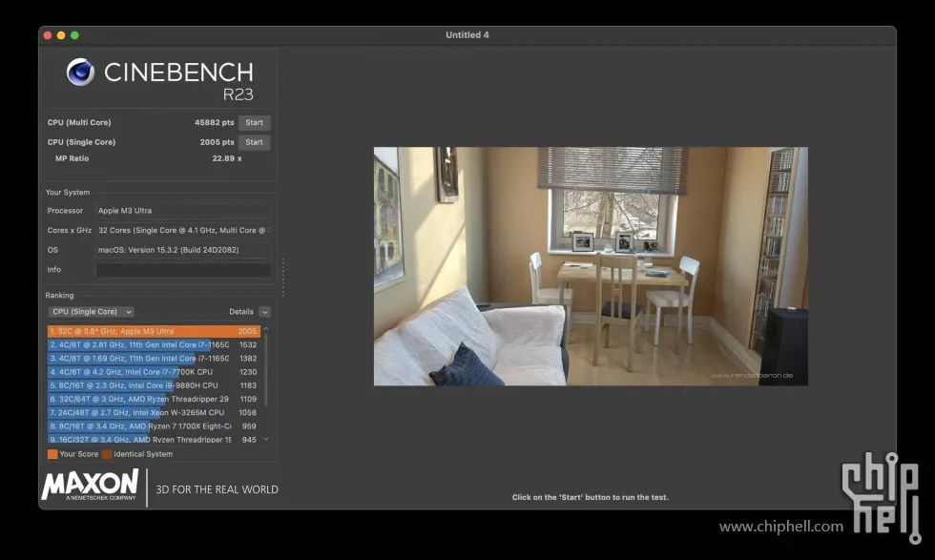The width and height of the screenshot is (935, 560).
Task: Click the orange Your Score legend swatch
Action: click(x=52, y=454)
